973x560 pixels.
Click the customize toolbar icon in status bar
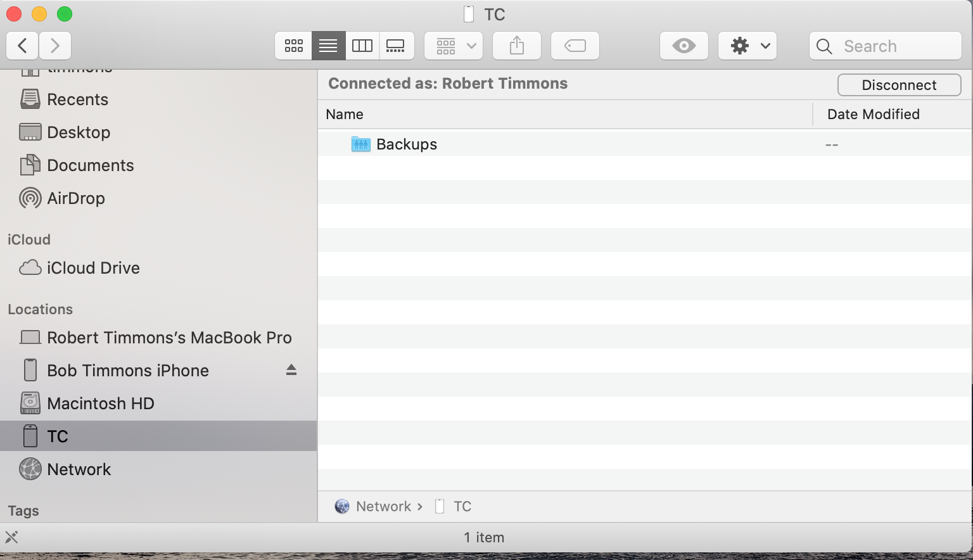click(x=11, y=537)
